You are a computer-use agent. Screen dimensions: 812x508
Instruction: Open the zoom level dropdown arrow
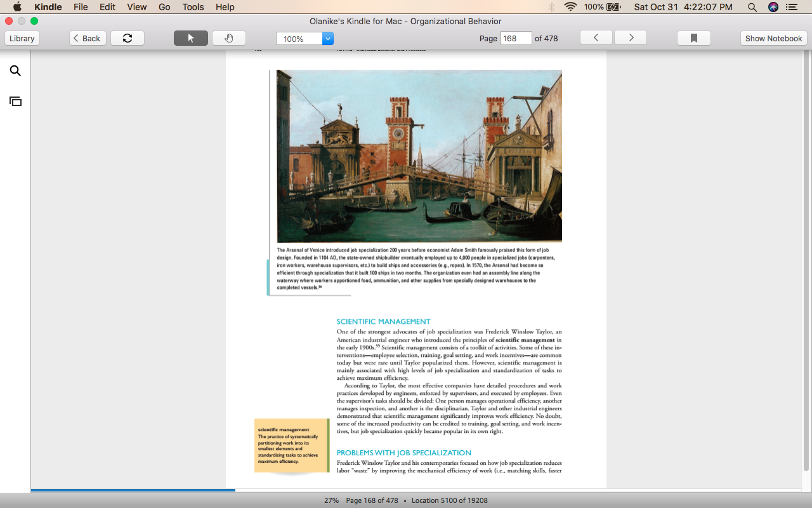pos(328,39)
